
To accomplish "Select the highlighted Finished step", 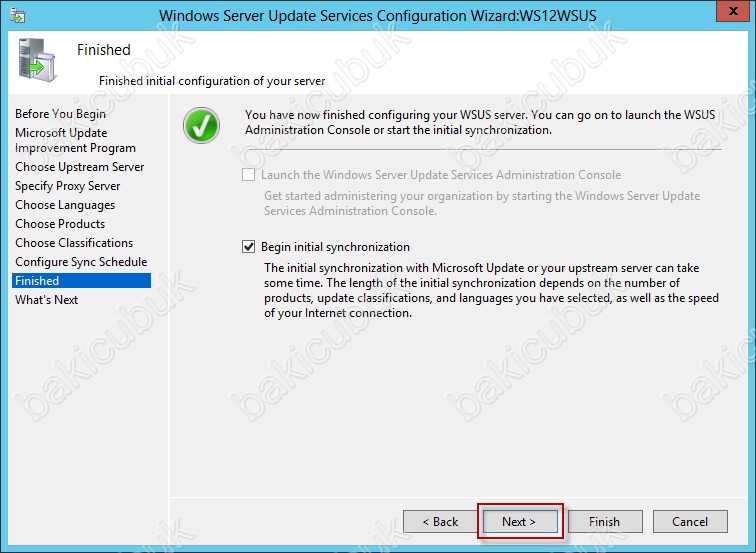I will pos(81,281).
